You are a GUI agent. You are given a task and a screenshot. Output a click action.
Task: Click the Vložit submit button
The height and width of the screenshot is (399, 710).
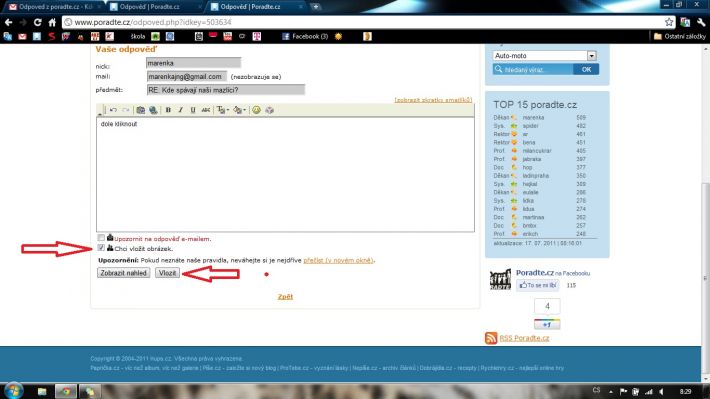point(167,273)
